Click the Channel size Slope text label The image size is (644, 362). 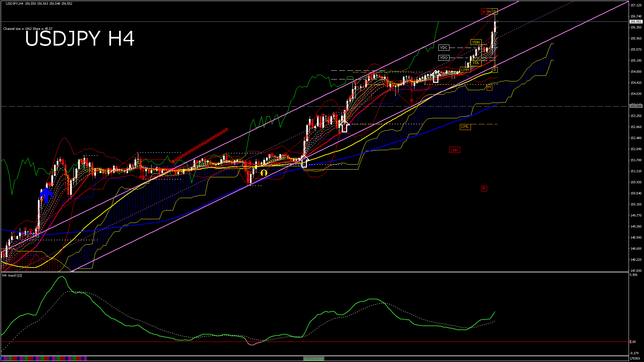28,29
